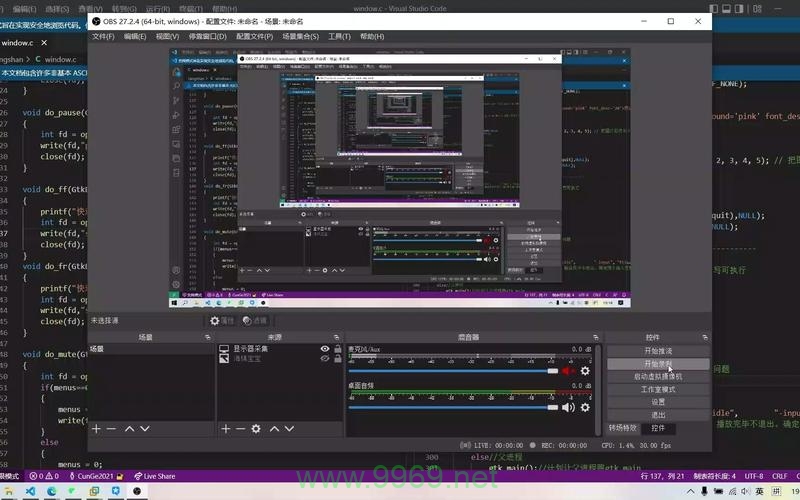
Task: Open File Explorer from the taskbar
Action: [x=9, y=491]
